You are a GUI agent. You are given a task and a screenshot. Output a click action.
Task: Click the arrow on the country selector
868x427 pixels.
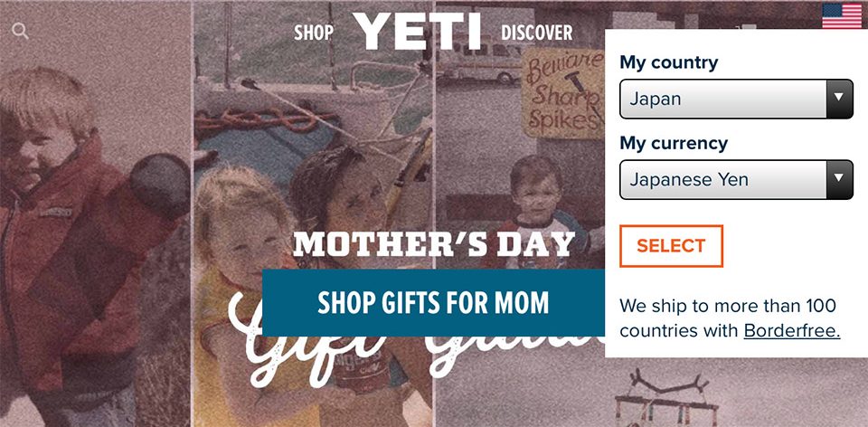tap(839, 99)
